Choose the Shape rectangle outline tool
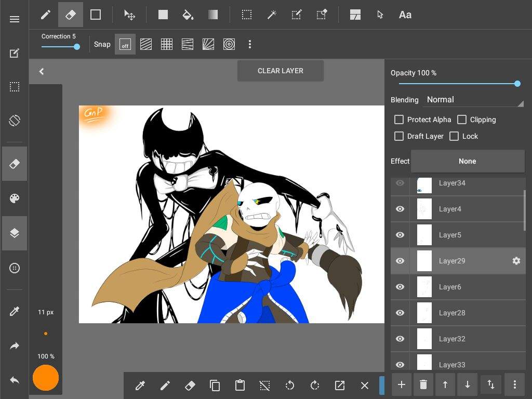 point(96,15)
